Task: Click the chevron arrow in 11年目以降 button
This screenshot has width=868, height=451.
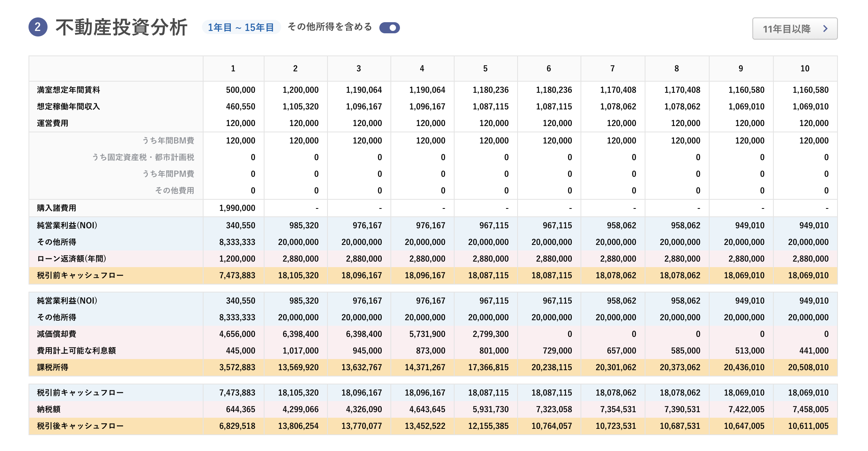Action: pyautogui.click(x=825, y=29)
